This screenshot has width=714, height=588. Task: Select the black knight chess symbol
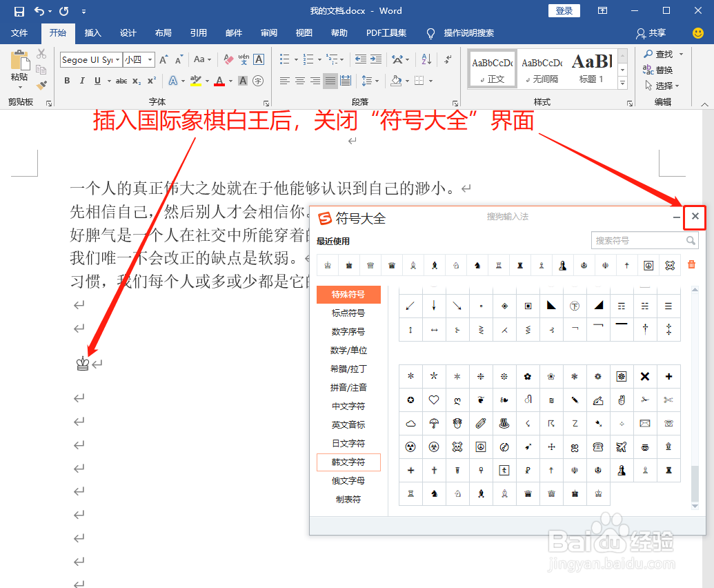click(x=476, y=265)
